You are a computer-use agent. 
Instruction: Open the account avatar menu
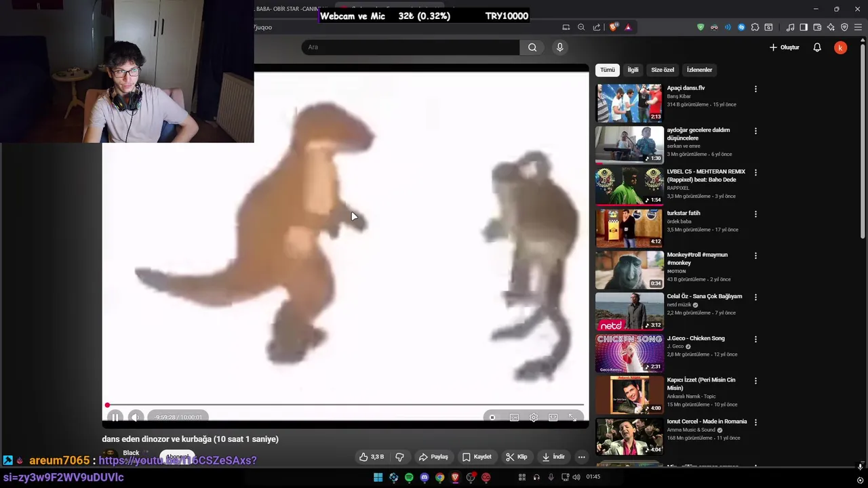840,47
